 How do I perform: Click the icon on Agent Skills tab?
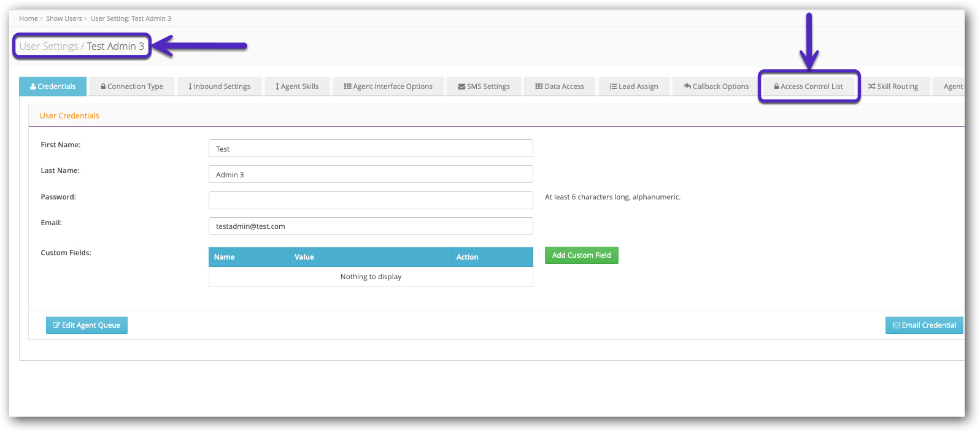click(277, 87)
